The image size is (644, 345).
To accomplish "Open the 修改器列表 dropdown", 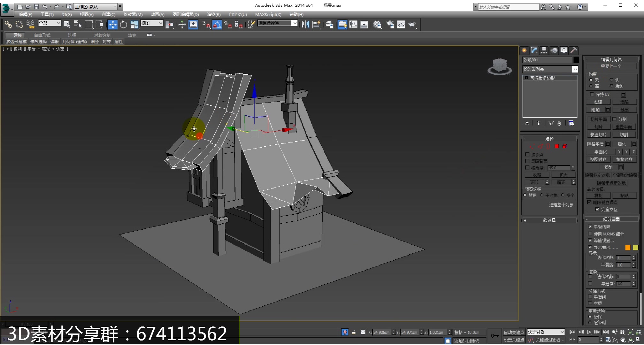I will 575,69.
